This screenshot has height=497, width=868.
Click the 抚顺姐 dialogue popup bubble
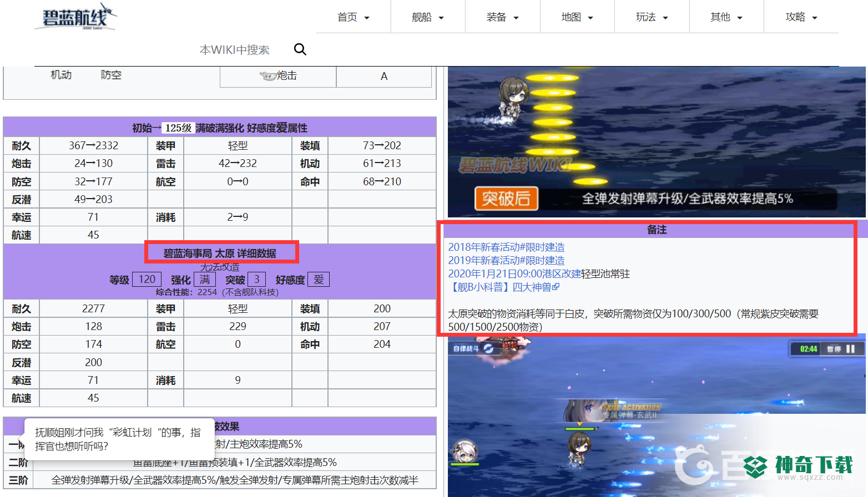click(119, 439)
